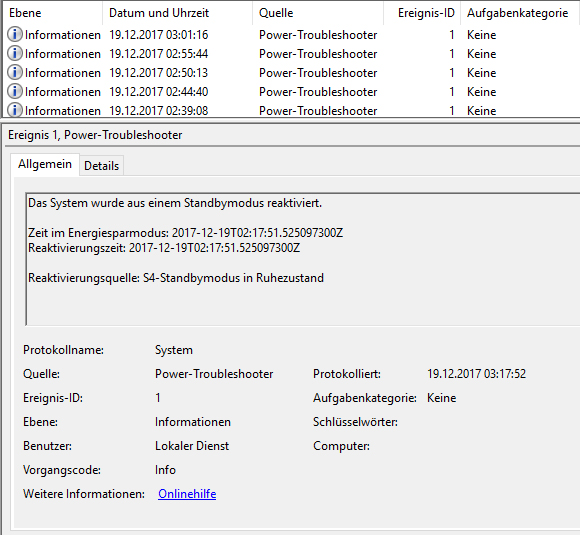Screen dimensions: 580x535
Task: Click the Ebene value 'Informationen' in details
Action: pos(193,422)
